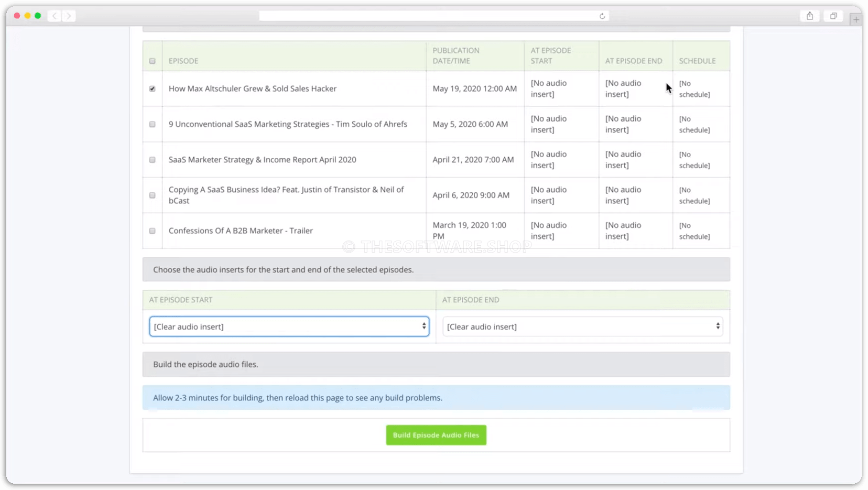Check the Confessions Of A B2B Marketer Trailer
Image resolution: width=868 pixels, height=490 pixels.
coord(153,231)
